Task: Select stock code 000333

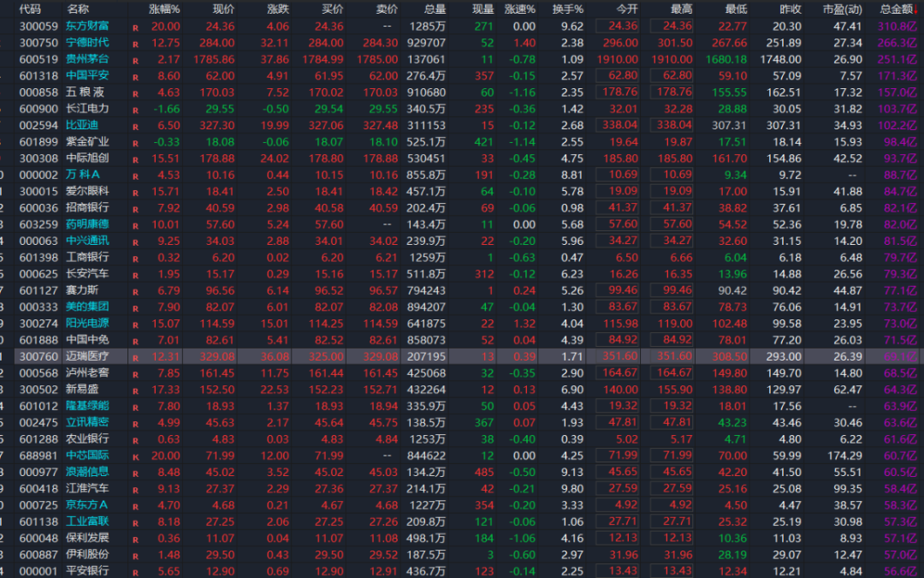Action: point(38,307)
